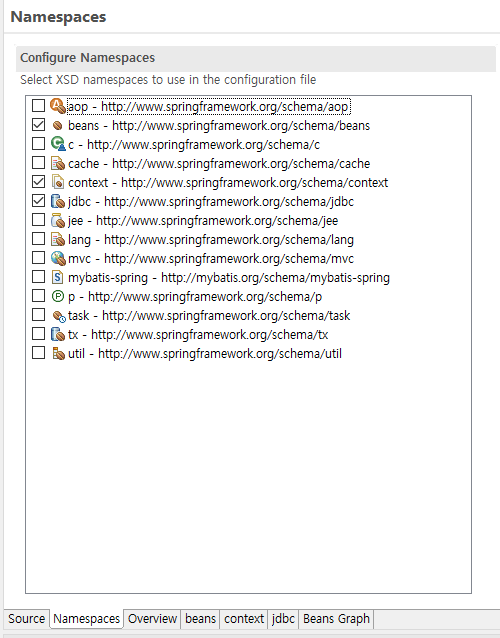The width and height of the screenshot is (500, 638).
Task: Select the lang schema URL text
Action: point(229,240)
